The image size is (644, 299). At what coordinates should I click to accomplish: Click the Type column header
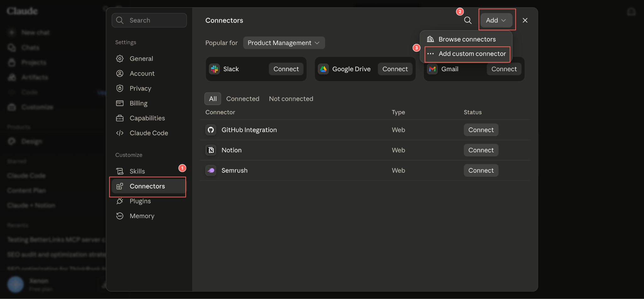tap(398, 112)
